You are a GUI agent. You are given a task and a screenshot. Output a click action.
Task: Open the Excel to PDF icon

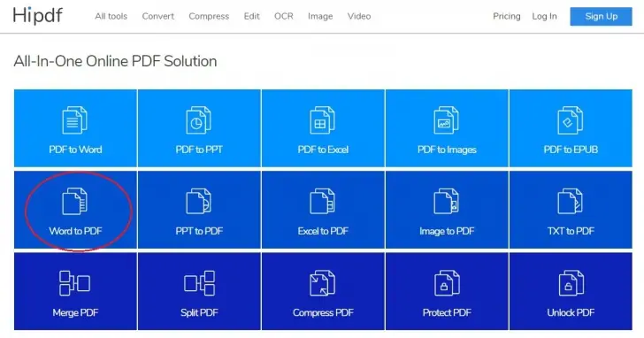pyautogui.click(x=322, y=201)
